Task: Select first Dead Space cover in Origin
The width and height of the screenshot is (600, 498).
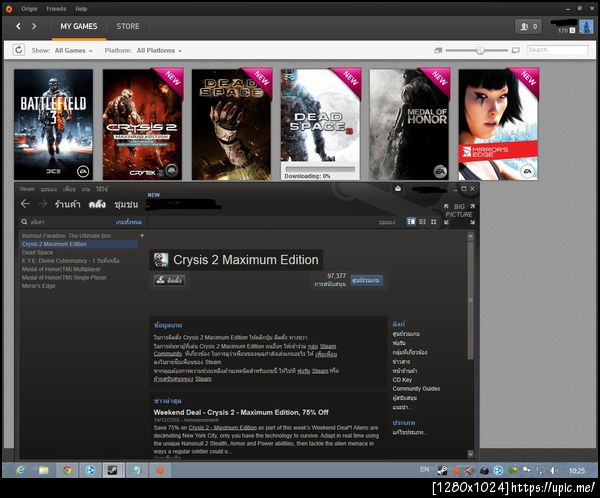Action: coord(232,124)
